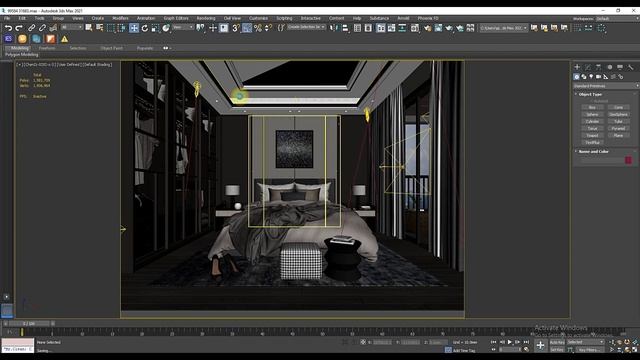Image resolution: width=640 pixels, height=360 pixels.
Task: Toggle the Angle Snap button
Action: tap(247, 28)
